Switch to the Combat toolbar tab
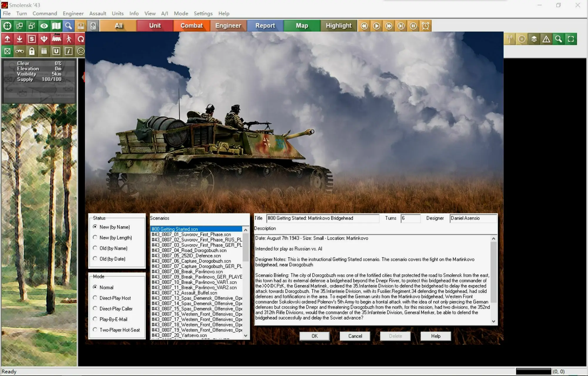Viewport: 588px width, 376px height. pos(191,26)
